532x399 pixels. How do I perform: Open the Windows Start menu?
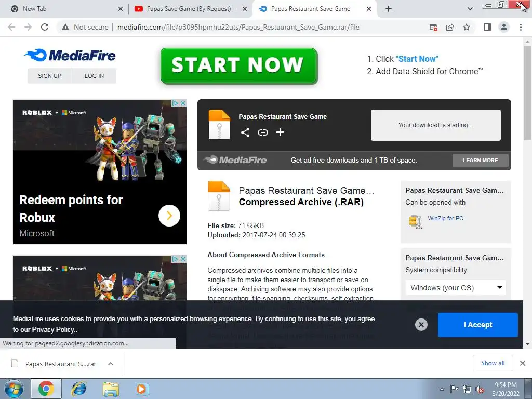point(14,389)
